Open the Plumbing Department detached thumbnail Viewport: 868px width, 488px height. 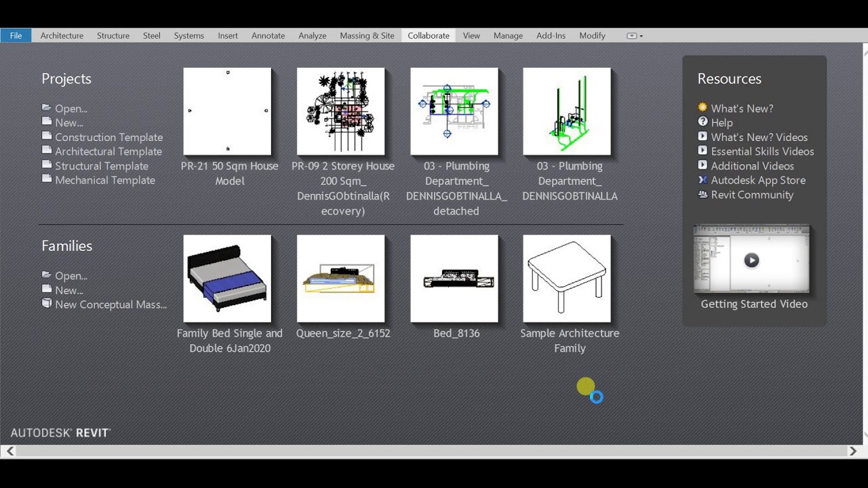pyautogui.click(x=454, y=111)
